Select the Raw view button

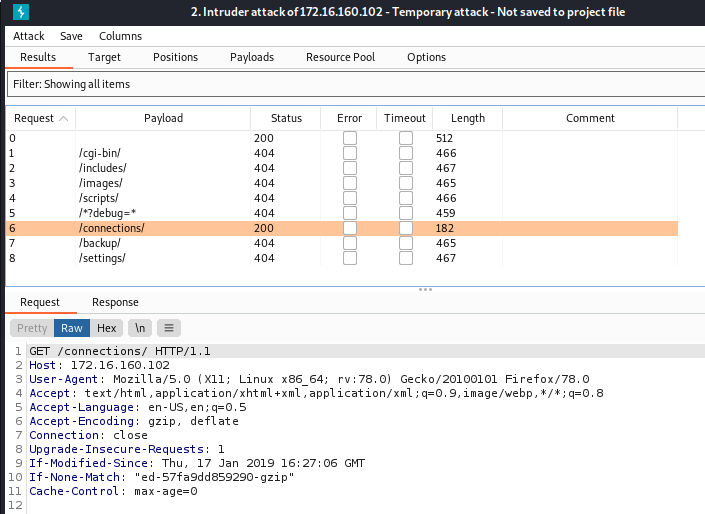tap(72, 328)
